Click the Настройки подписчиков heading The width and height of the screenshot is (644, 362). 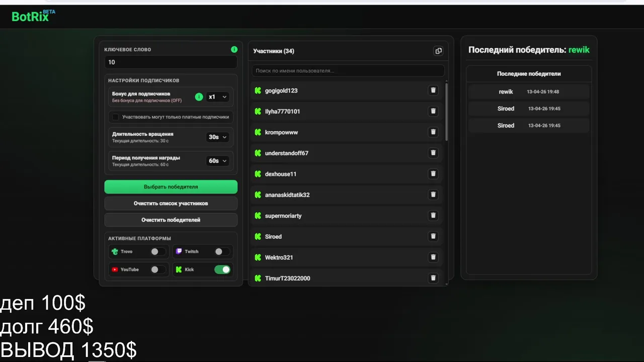click(x=144, y=80)
